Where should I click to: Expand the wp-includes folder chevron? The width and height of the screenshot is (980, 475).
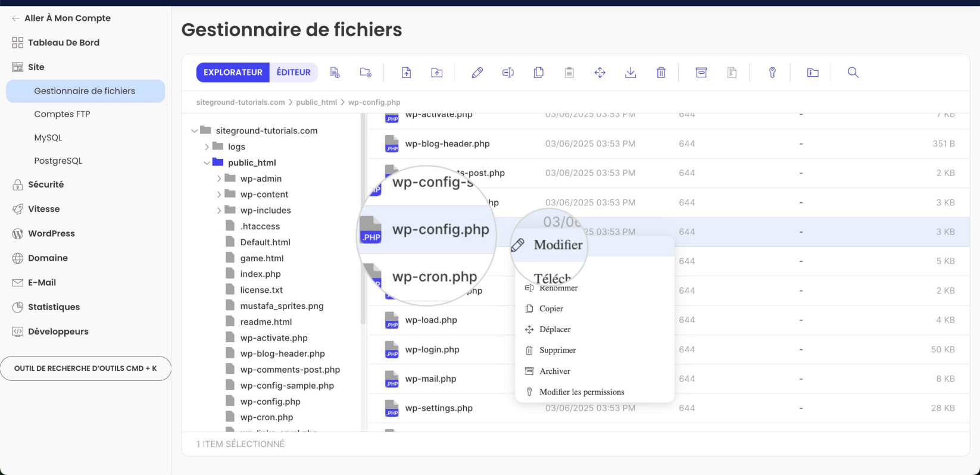point(219,210)
